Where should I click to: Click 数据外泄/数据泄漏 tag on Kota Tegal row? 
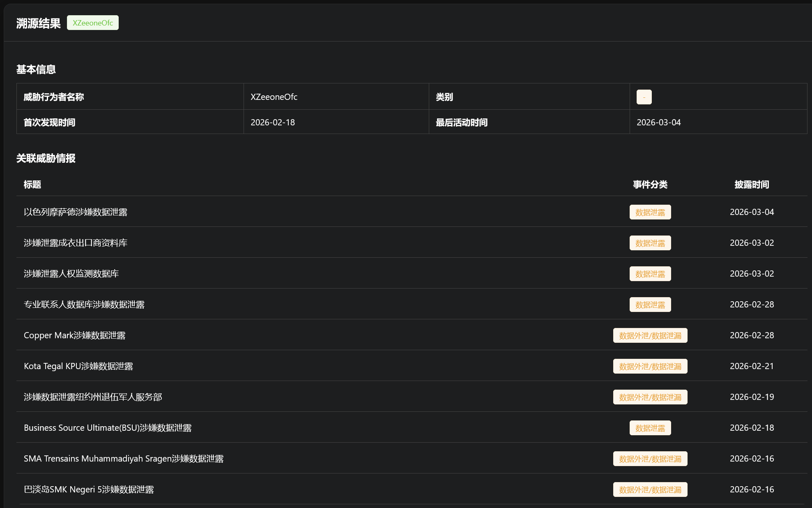[x=650, y=366]
